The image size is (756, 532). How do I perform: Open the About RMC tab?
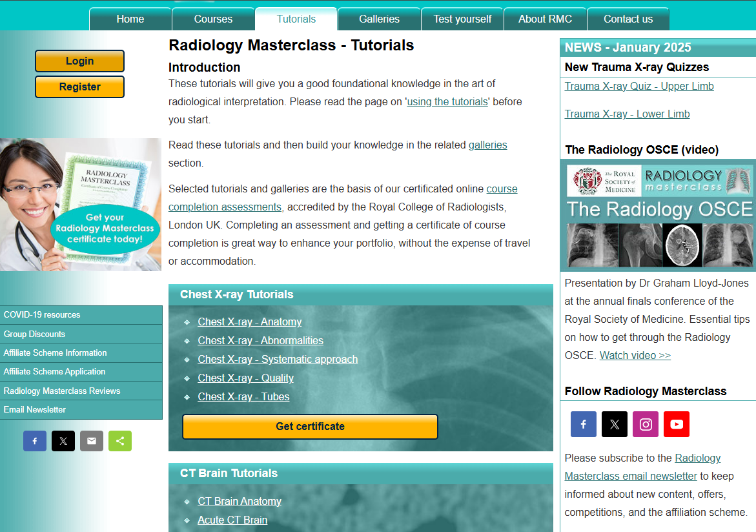pos(545,19)
